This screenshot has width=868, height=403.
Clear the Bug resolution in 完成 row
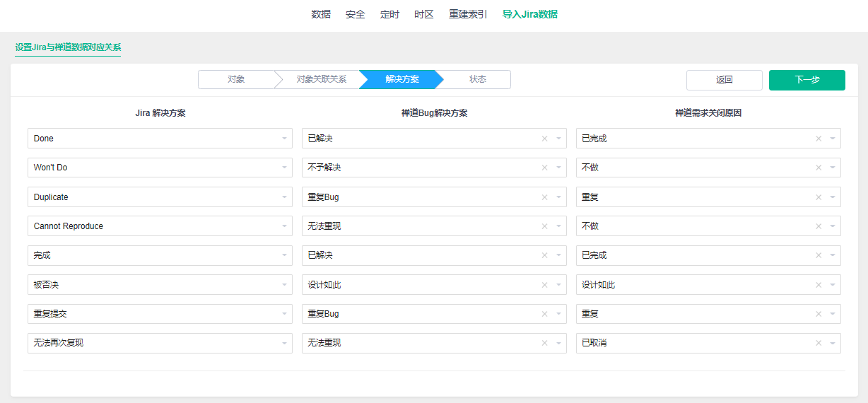tap(544, 255)
